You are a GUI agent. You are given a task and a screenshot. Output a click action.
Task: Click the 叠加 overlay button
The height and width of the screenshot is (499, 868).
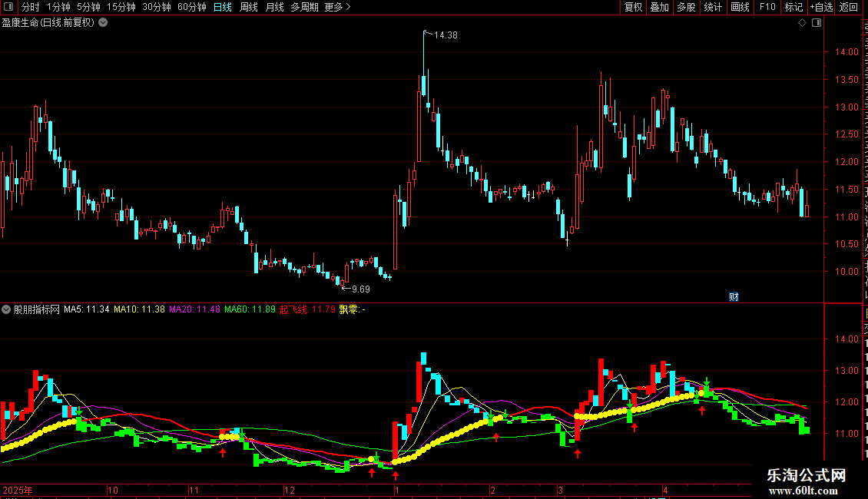click(660, 7)
